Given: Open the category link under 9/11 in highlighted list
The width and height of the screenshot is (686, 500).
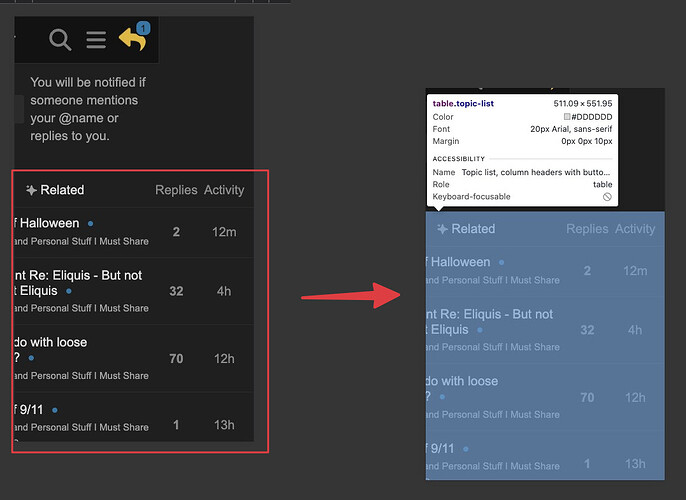Looking at the screenshot, I should 493,466.
